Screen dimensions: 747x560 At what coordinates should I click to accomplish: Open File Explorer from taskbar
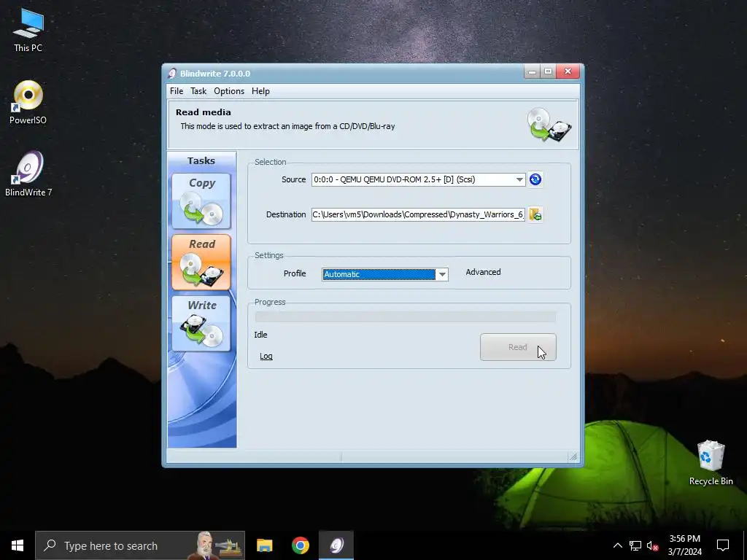click(264, 545)
